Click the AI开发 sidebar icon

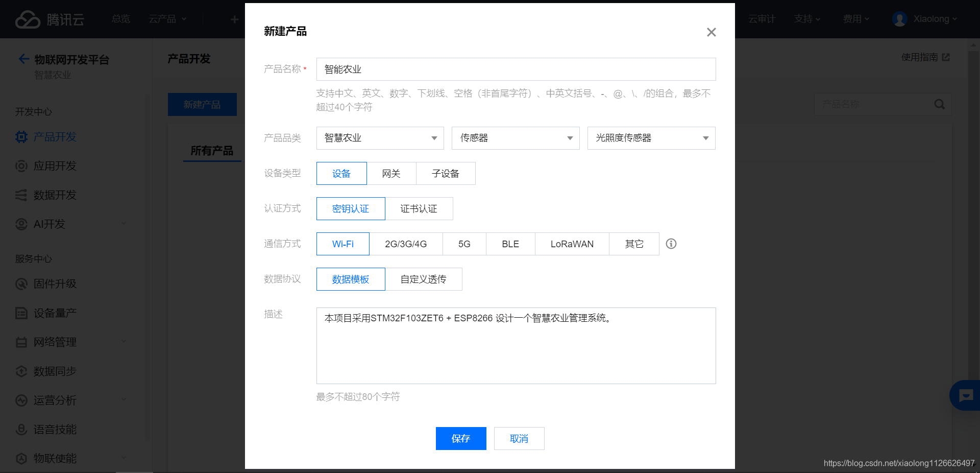(21, 224)
